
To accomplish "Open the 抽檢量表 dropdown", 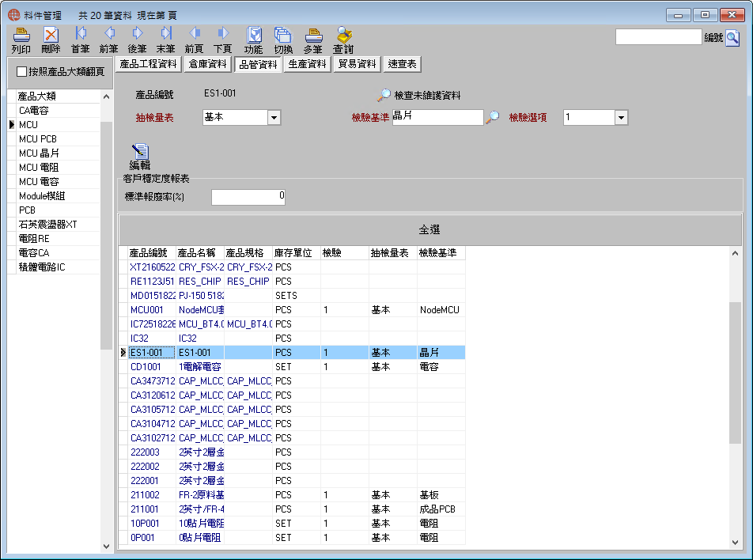I will (x=274, y=117).
